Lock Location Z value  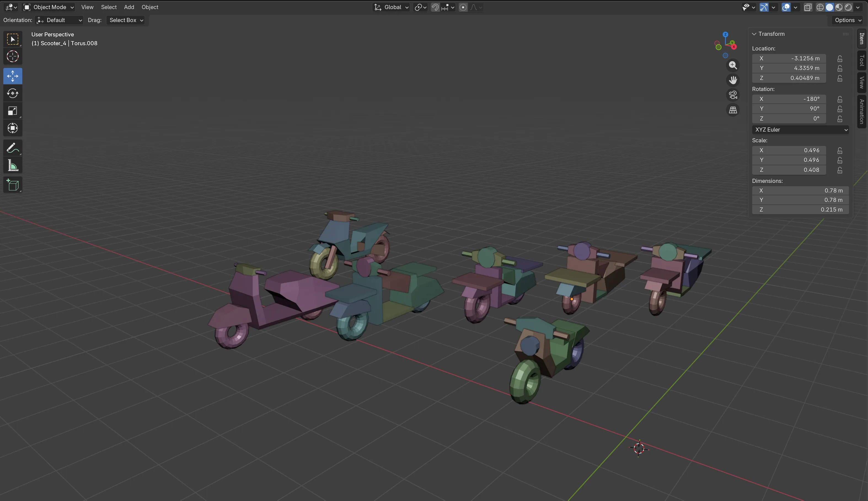coord(840,78)
